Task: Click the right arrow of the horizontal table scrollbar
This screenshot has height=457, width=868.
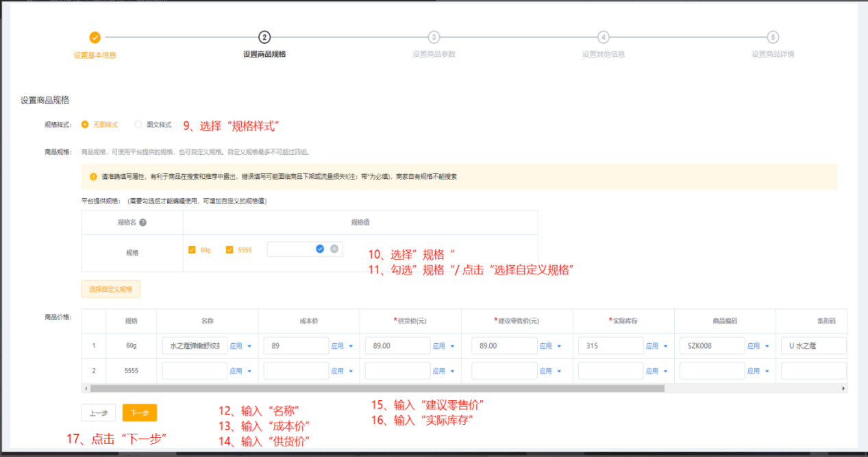Action: point(843,388)
